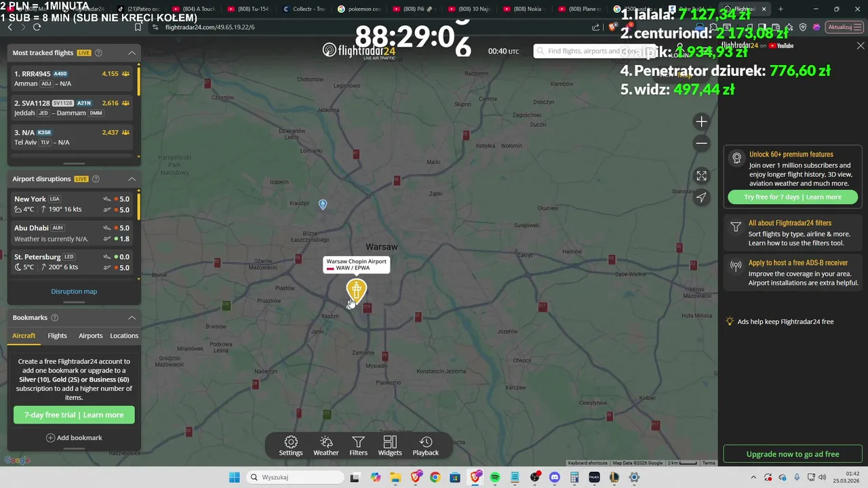868x488 pixels.
Task: Click the bookmark icon by address bar
Action: [x=138, y=27]
